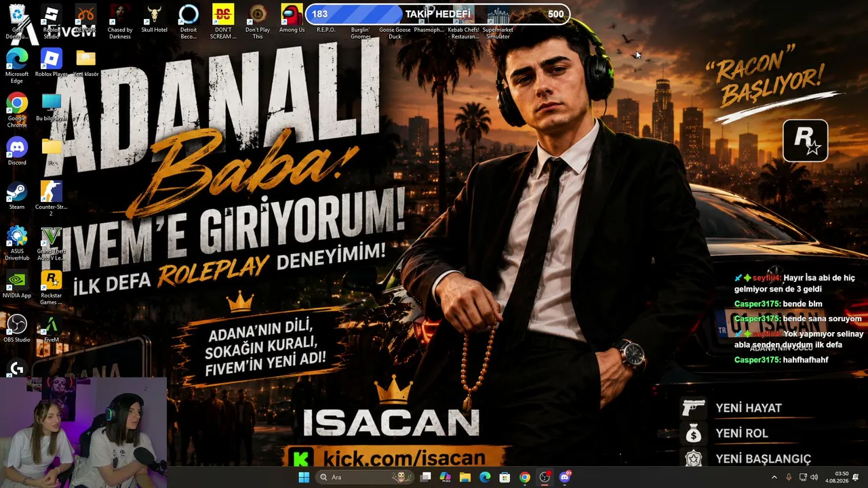
Task: Click Casper3175's message "bende sana soruyom"
Action: [798, 319]
